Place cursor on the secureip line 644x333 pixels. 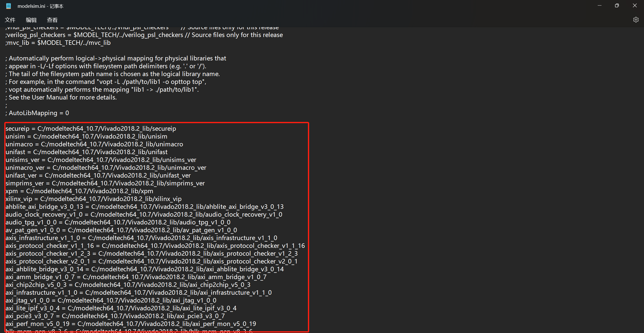pyautogui.click(x=91, y=129)
